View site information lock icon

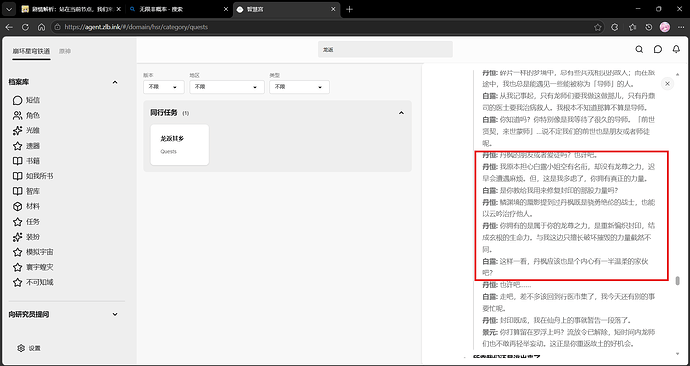pyautogui.click(x=57, y=27)
